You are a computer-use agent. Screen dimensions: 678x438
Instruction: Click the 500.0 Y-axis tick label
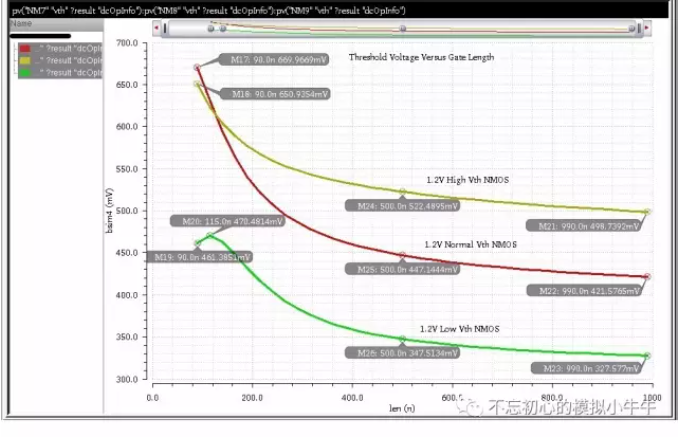pos(127,211)
